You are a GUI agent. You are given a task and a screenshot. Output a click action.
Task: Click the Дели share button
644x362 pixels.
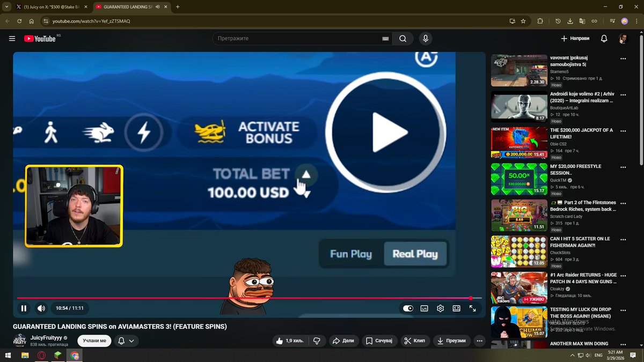pyautogui.click(x=343, y=341)
